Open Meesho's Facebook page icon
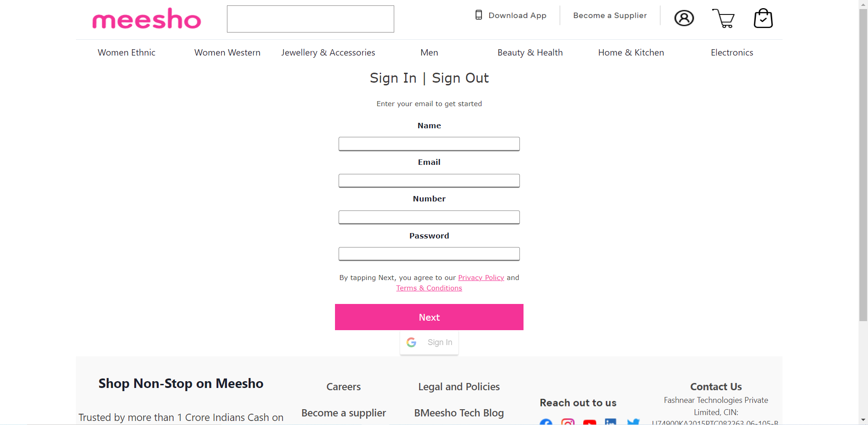This screenshot has width=868, height=425. pos(546,422)
